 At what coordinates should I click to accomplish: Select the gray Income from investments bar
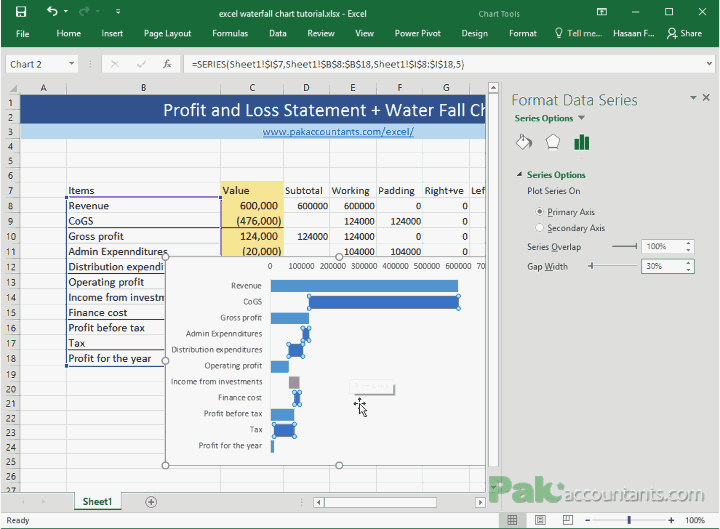[x=294, y=382]
